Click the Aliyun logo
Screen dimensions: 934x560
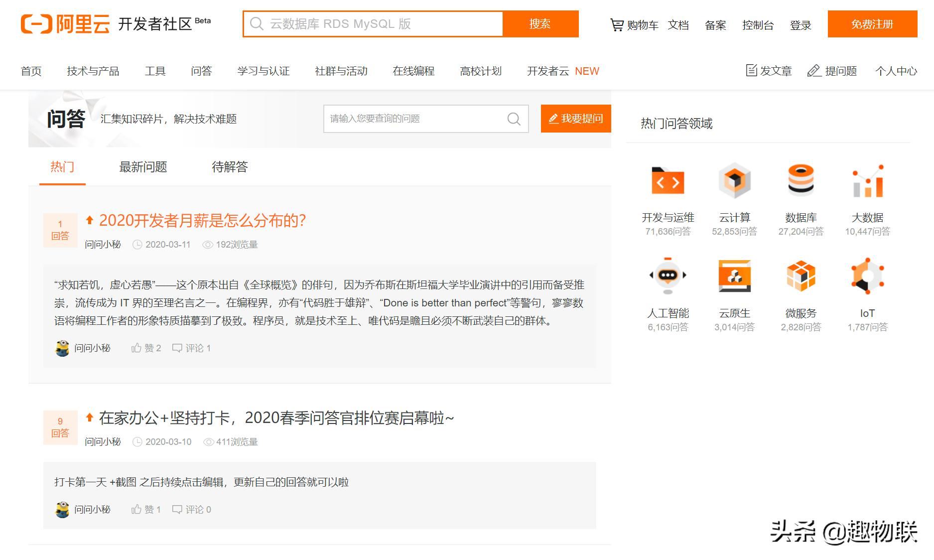click(65, 24)
